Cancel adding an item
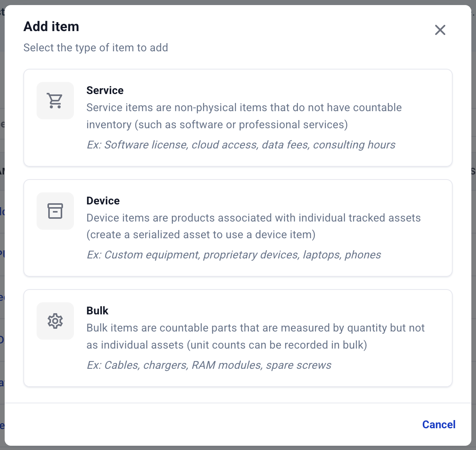Screen dimensions: 476x450 [439, 424]
